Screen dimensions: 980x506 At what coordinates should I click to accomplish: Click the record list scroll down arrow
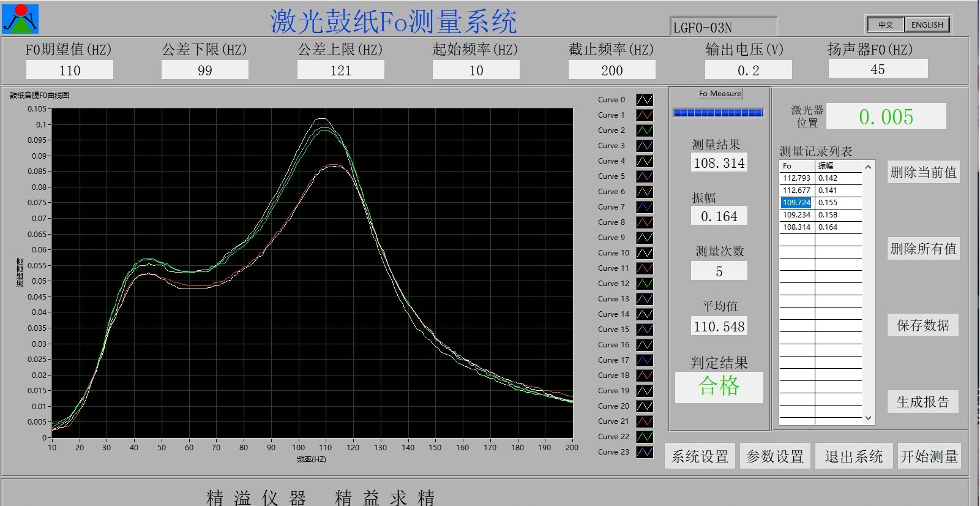point(868,418)
